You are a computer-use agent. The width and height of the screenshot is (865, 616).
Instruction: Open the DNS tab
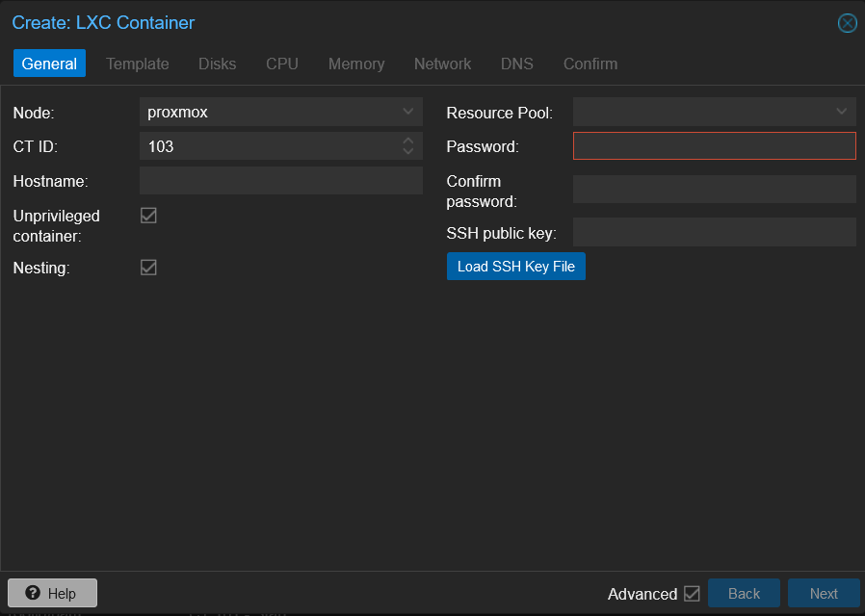tap(516, 64)
